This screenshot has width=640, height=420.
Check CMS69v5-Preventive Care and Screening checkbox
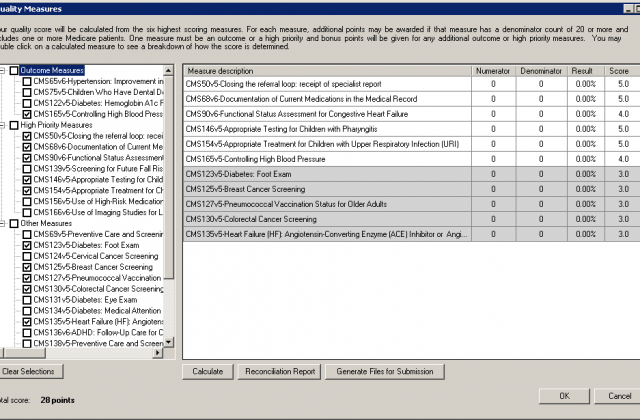[x=27, y=235]
